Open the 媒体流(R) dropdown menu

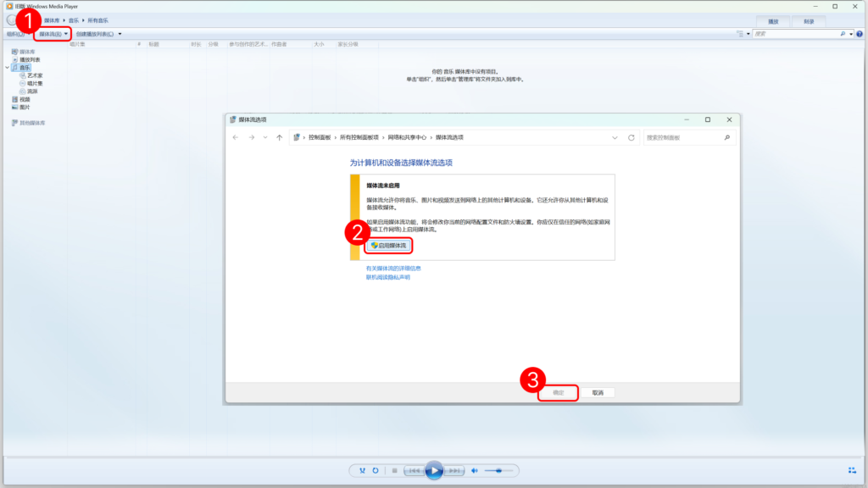click(53, 34)
